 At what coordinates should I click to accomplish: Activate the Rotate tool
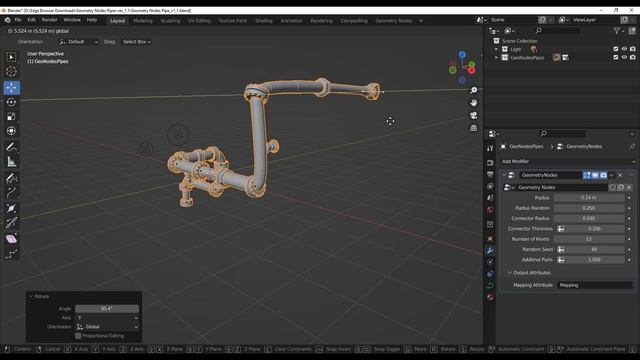pyautogui.click(x=11, y=102)
